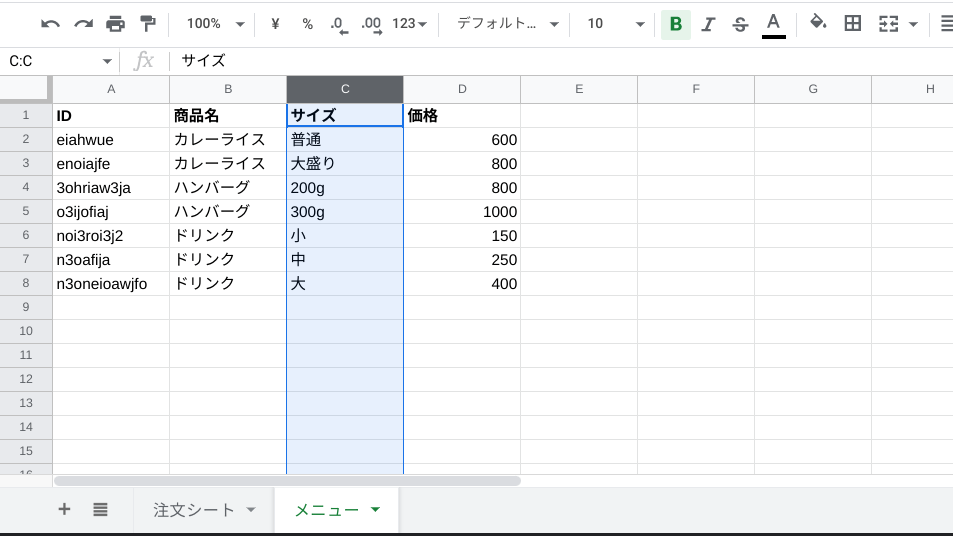Decrease decimal places
953x536 pixels.
pos(339,24)
